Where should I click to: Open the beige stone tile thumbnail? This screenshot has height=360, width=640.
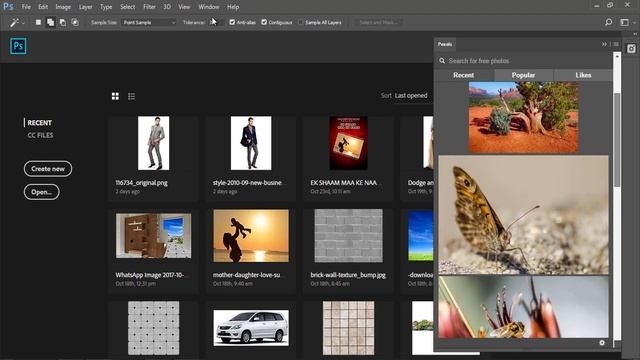pyautogui.click(x=349, y=328)
